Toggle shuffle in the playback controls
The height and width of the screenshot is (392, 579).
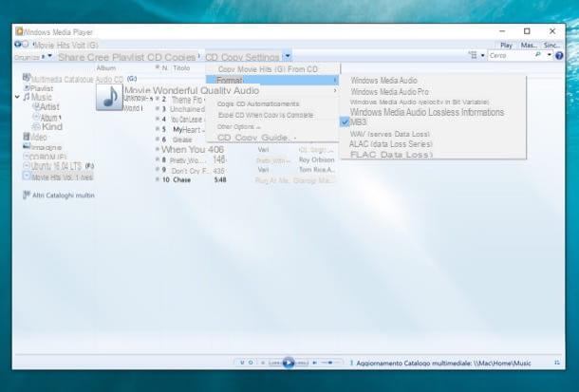tap(242, 363)
